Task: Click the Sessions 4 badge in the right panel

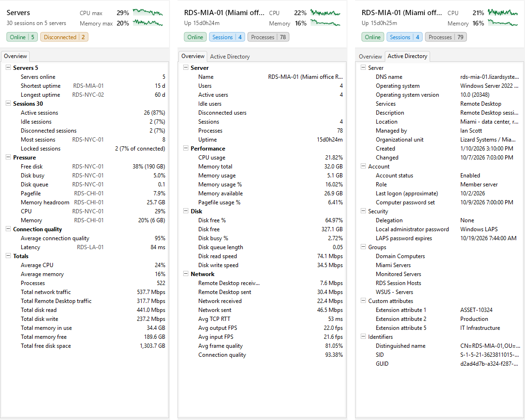Action: tap(405, 37)
